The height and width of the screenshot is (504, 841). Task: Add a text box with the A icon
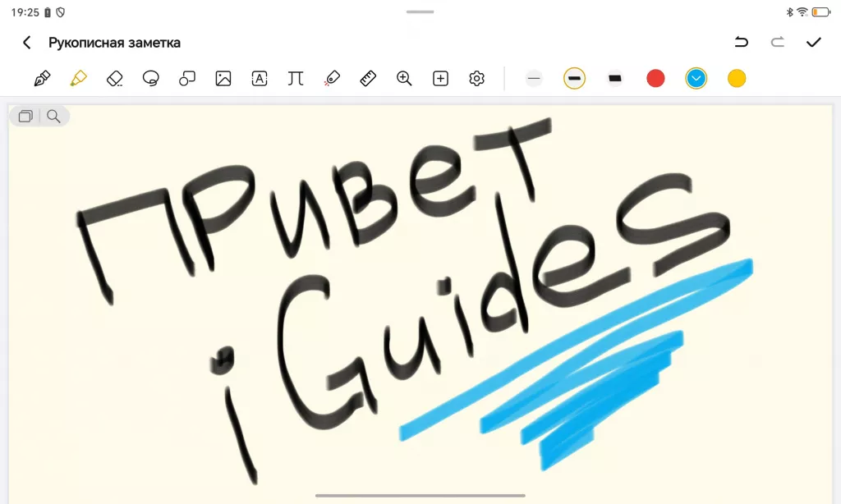[x=259, y=78]
